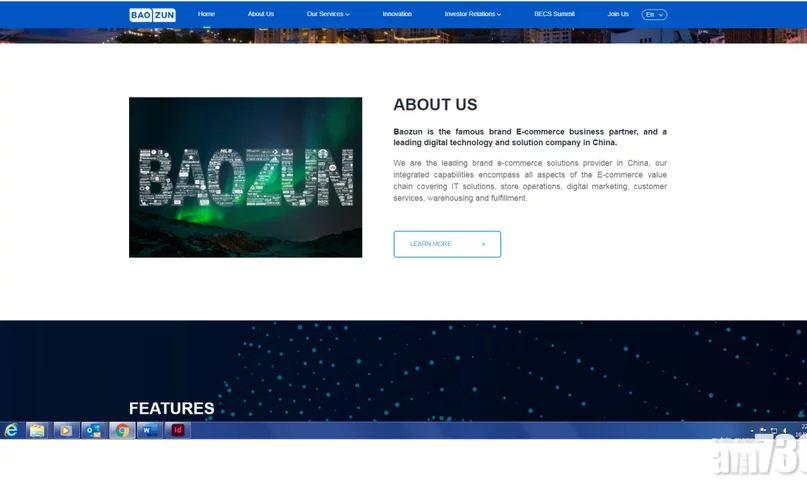Select Innovation in the navigation bar
The width and height of the screenshot is (807, 484).
pyautogui.click(x=397, y=14)
